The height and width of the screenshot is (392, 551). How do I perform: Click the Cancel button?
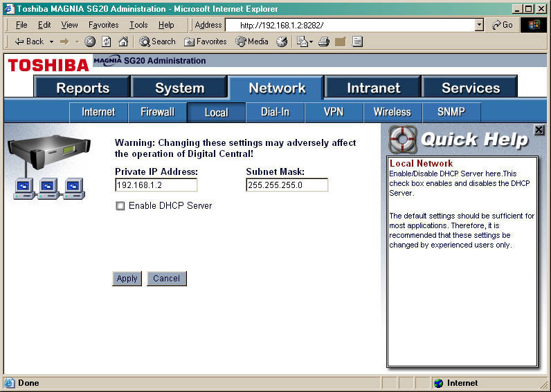(x=167, y=279)
